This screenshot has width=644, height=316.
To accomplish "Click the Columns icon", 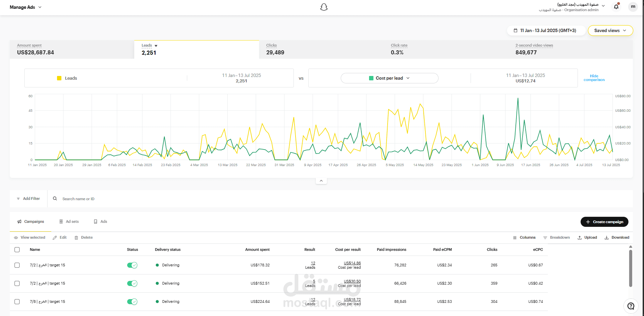I will point(515,238).
